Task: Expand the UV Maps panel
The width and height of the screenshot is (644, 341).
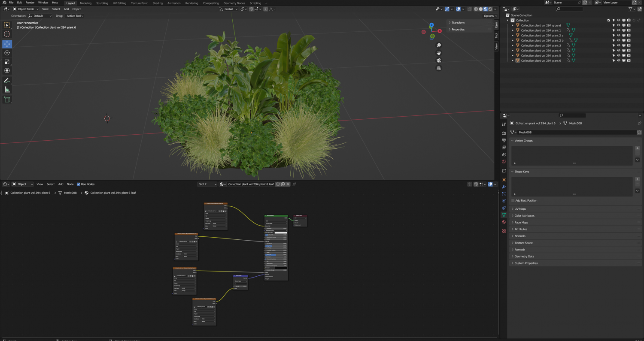Action: pos(576,209)
